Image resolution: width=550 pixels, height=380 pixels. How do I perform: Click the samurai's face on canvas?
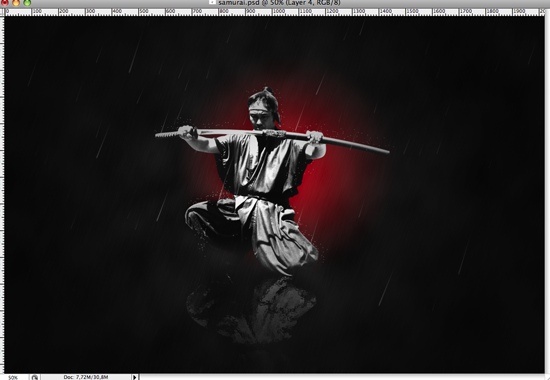tap(261, 117)
